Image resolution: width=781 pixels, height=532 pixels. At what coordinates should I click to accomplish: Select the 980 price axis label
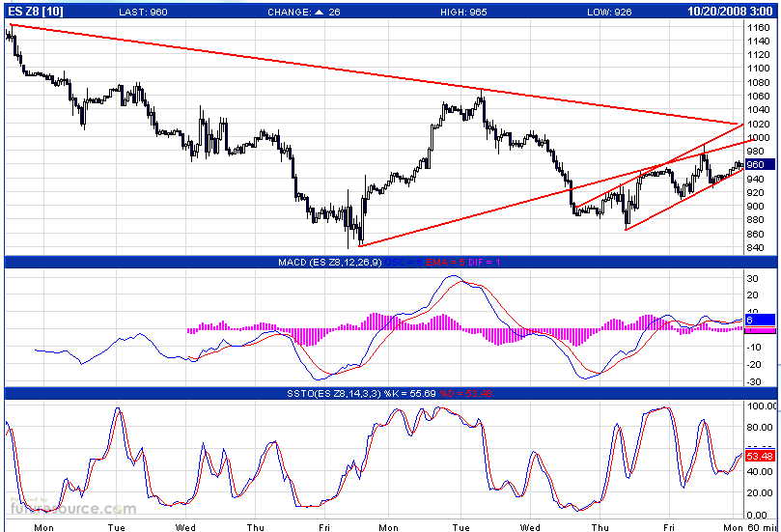(x=755, y=152)
